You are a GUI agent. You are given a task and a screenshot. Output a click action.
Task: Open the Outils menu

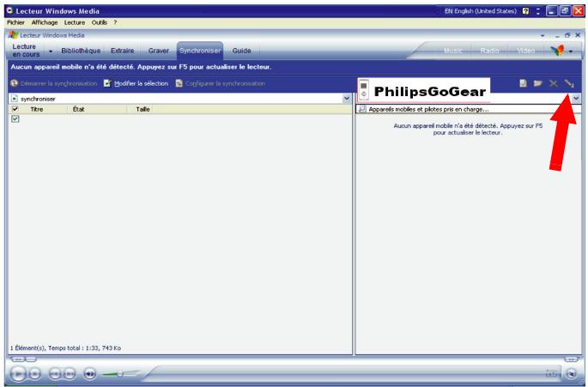100,22
